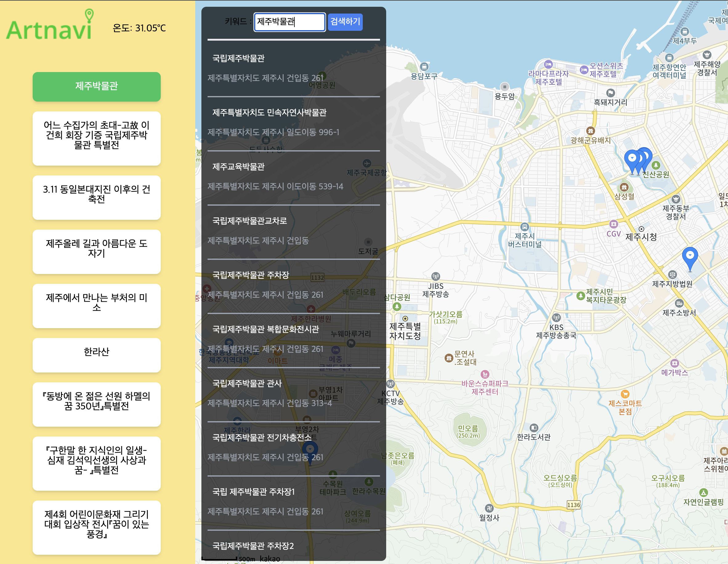This screenshot has height=564, width=728.
Task: Click the 용담포구 map pin icon
Action: 424,66
